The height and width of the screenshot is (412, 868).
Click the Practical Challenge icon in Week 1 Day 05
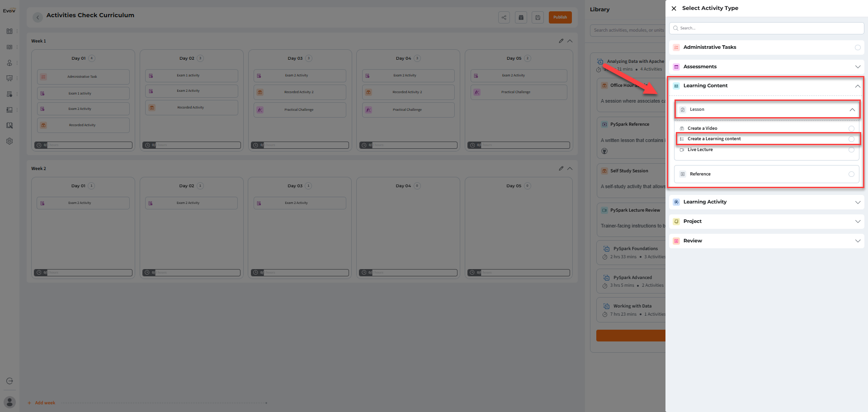[x=477, y=92]
